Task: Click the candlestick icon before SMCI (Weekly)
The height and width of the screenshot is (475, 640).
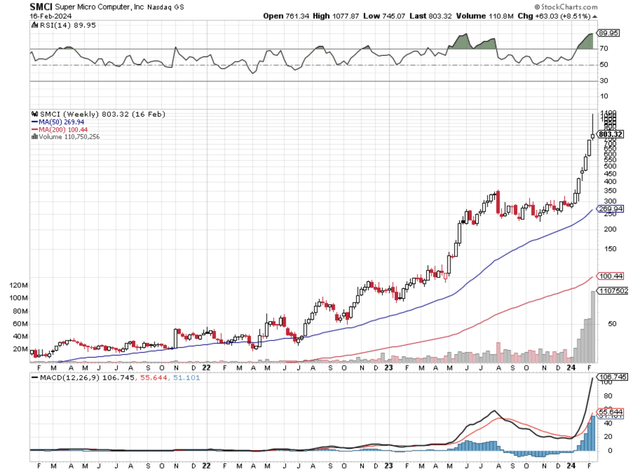Action: point(35,114)
